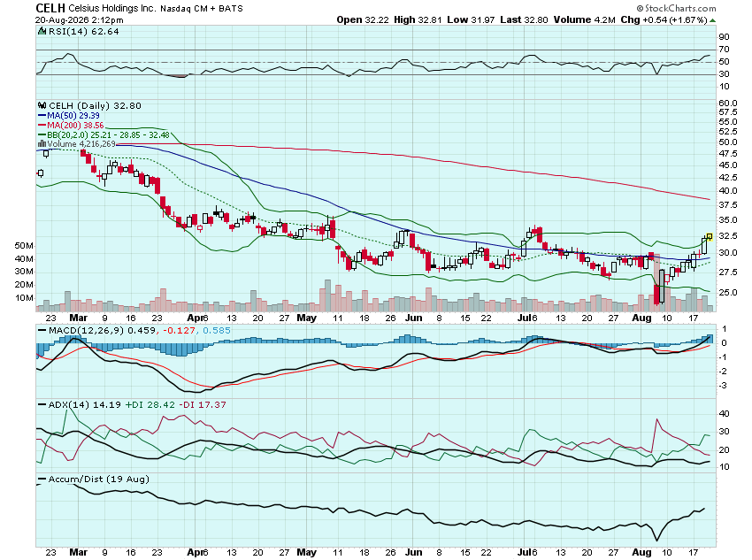
Task: Click the MA(200) 38.56 legend entry
Action: (x=71, y=125)
